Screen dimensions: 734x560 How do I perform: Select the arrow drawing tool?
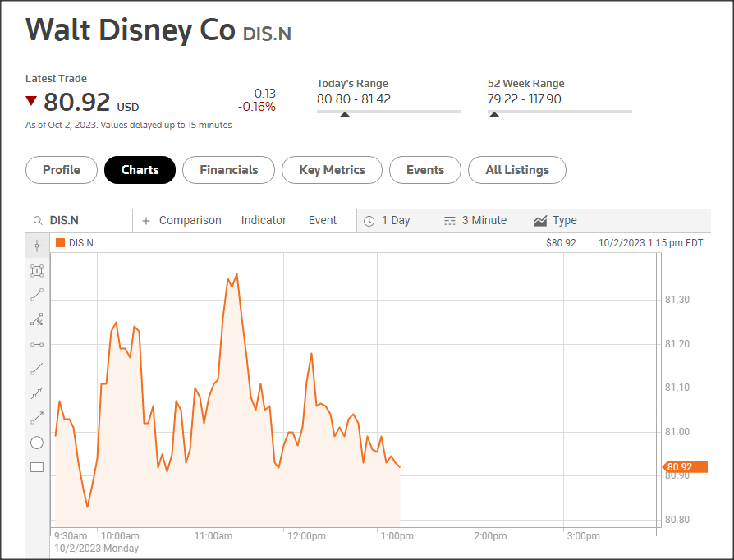[37, 418]
